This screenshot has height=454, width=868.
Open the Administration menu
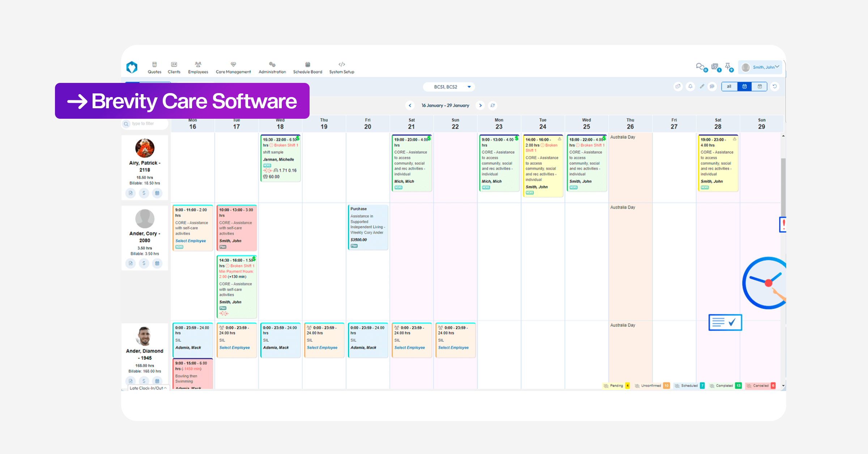point(272,68)
